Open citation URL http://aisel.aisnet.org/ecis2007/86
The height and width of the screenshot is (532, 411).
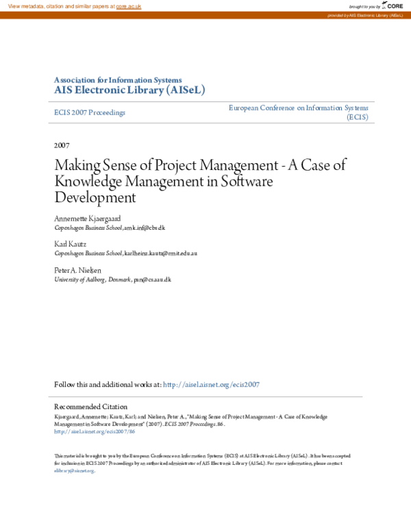(x=95, y=432)
